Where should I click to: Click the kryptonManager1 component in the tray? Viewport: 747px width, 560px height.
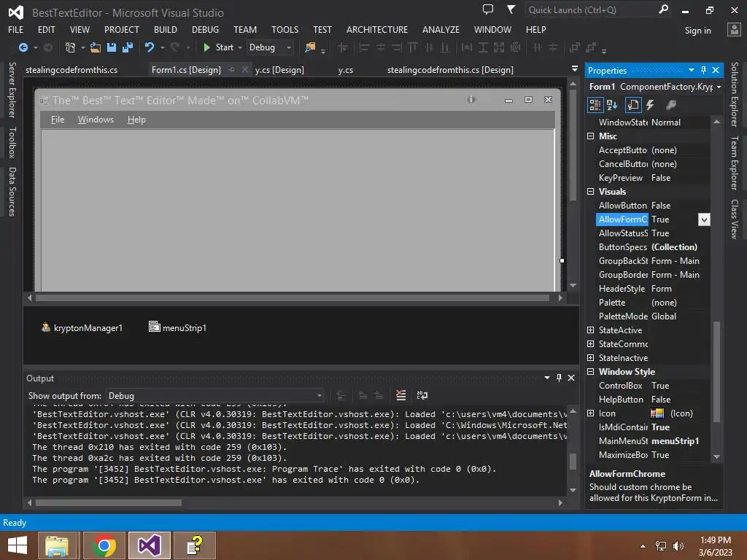click(x=82, y=327)
